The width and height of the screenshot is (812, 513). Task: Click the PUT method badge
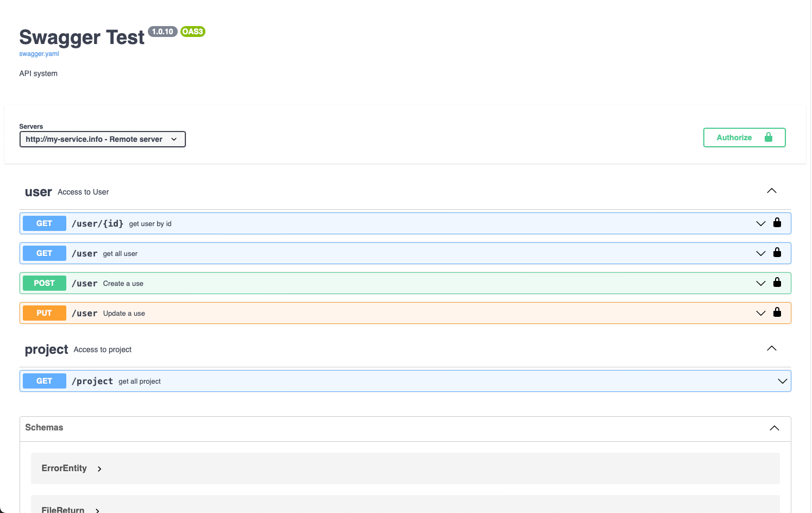pyautogui.click(x=45, y=313)
